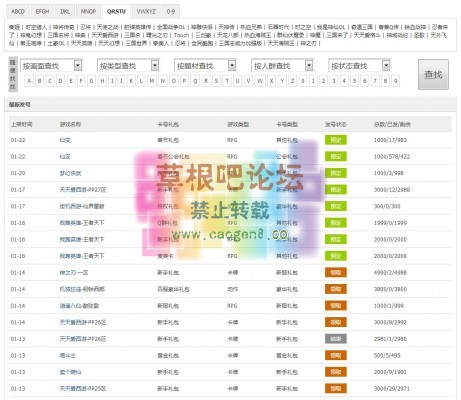Switch to the VWXYZ tab
Screen dimensions: 461x400
pyautogui.click(x=146, y=12)
